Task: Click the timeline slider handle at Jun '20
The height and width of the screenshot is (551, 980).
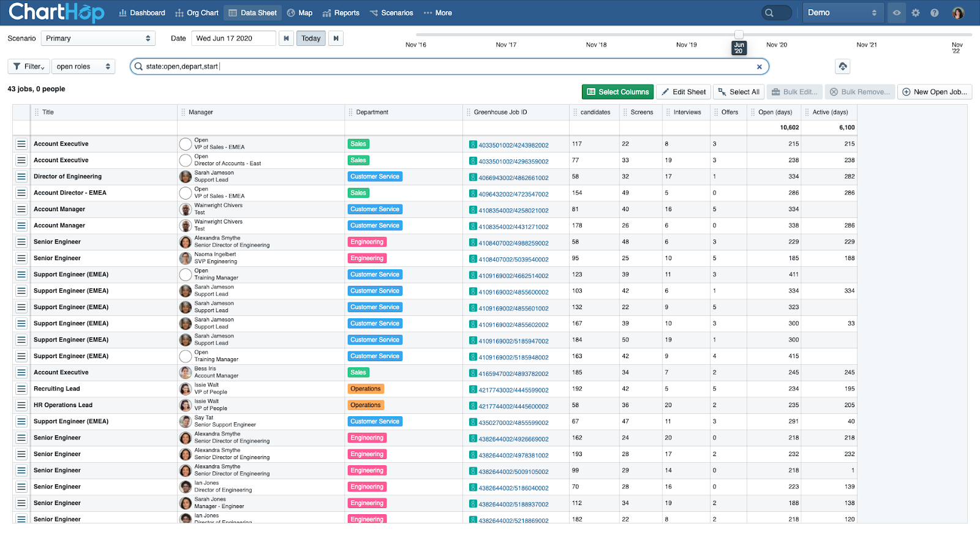Action: pos(739,35)
